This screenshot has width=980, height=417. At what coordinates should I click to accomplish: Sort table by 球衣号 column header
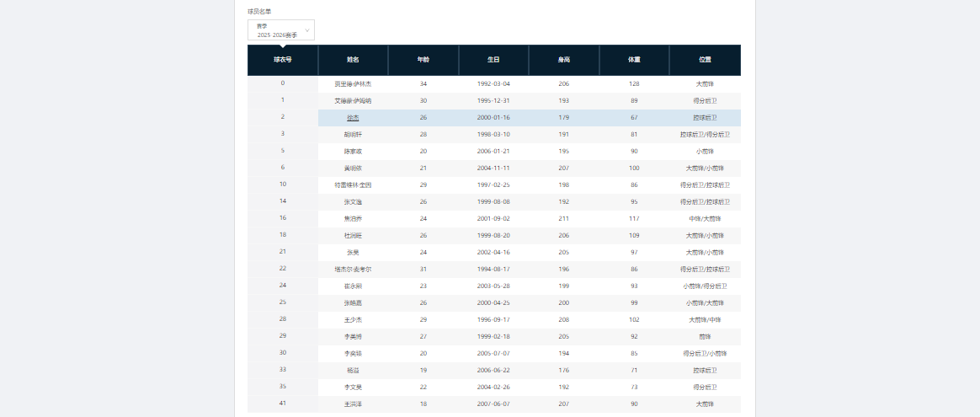pyautogui.click(x=283, y=60)
